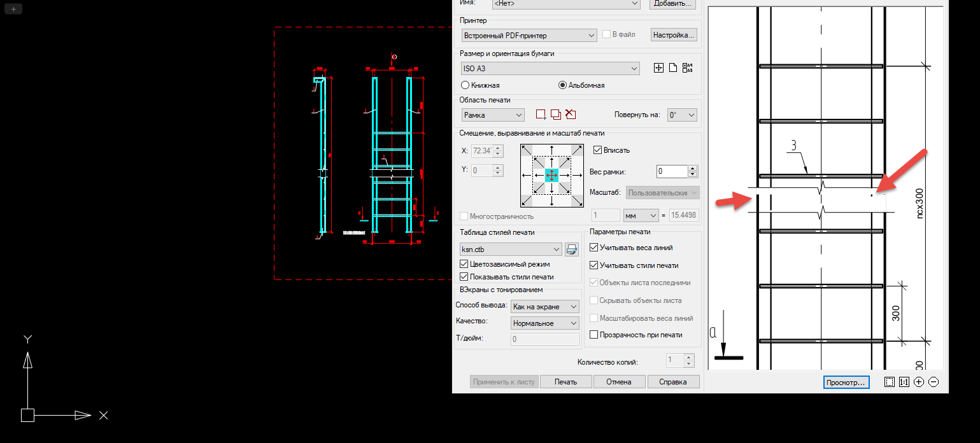The width and height of the screenshot is (980, 443).
Task: Click the new tab plus button at top-left
Action: pyautogui.click(x=13, y=9)
